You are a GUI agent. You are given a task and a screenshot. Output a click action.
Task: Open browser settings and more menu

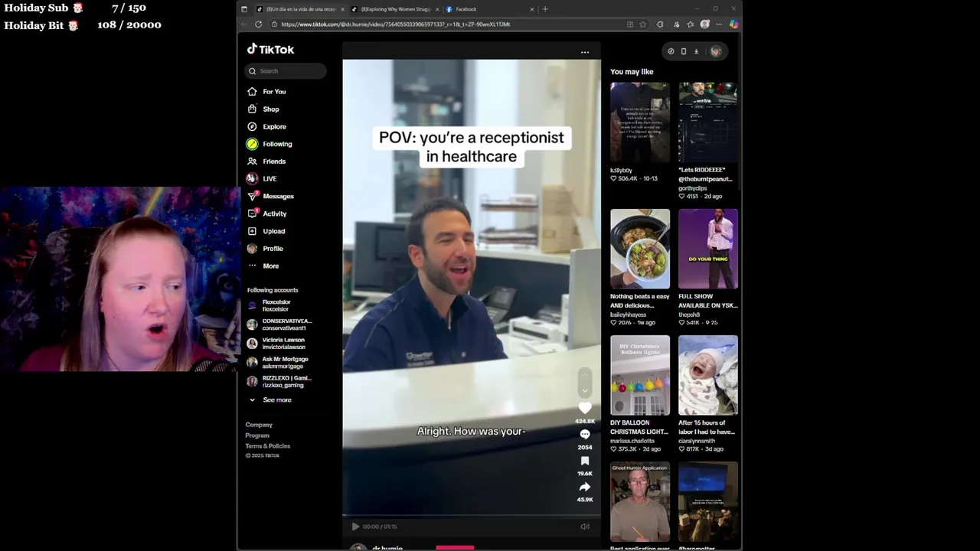coord(719,24)
